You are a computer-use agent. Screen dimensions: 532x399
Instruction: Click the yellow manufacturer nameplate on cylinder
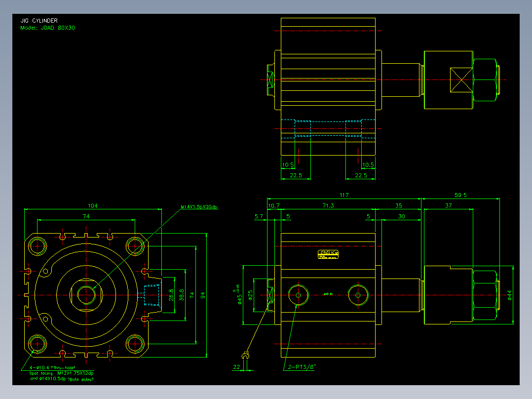click(x=328, y=254)
